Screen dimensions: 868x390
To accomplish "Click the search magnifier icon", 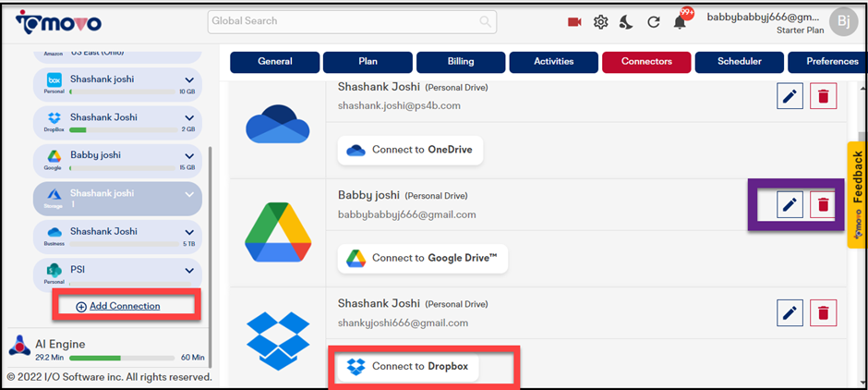I will tap(485, 21).
